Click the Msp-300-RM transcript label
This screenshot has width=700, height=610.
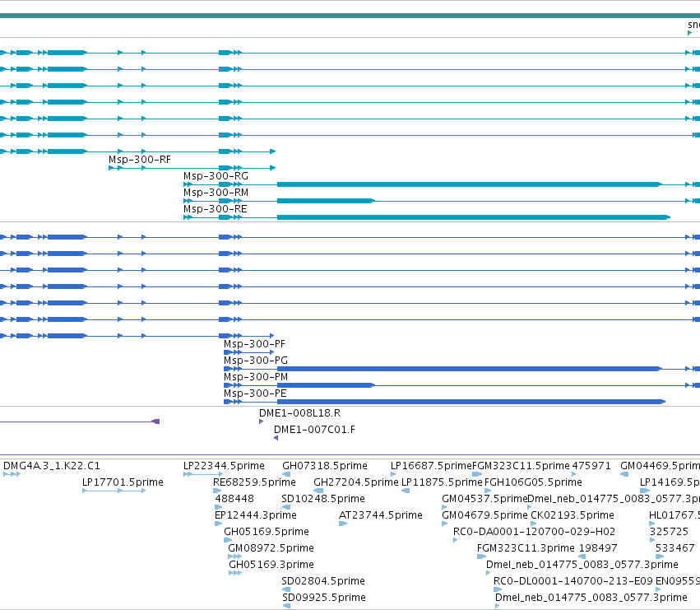216,193
